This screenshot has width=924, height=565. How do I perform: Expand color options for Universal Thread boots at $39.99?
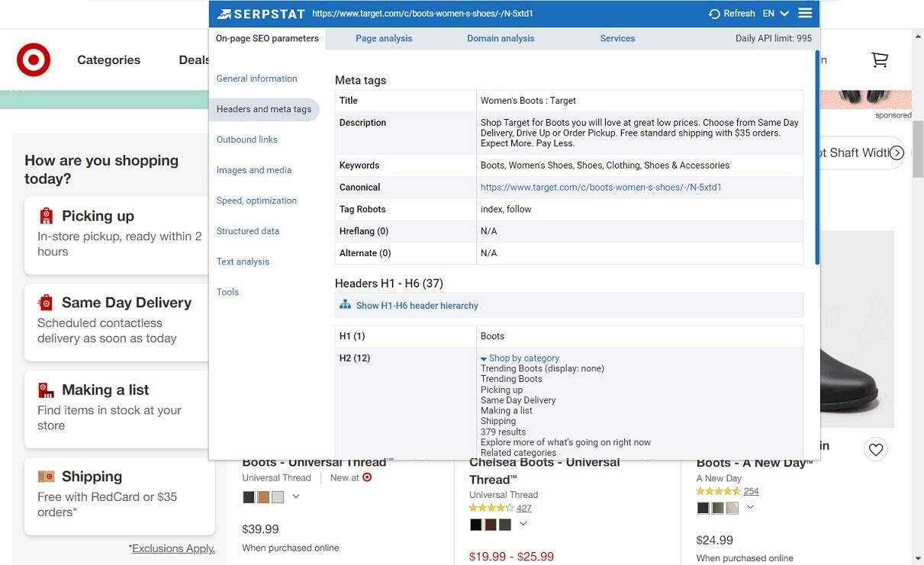pos(296,496)
